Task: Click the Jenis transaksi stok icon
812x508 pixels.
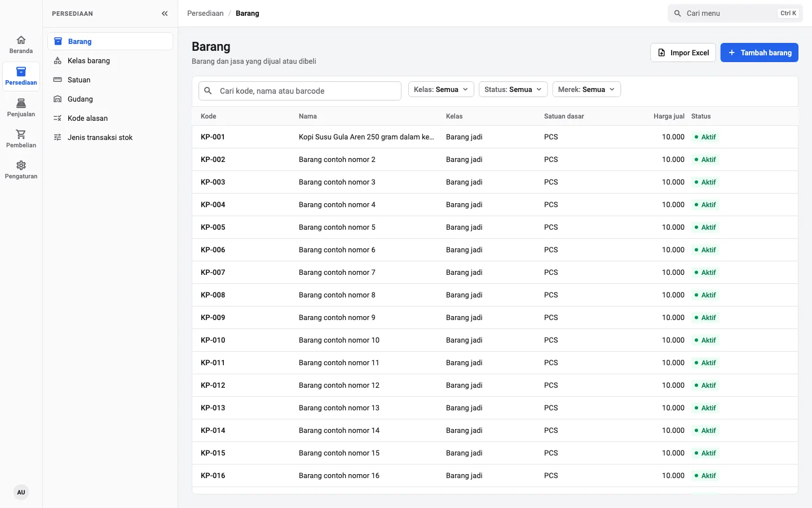Action: pos(58,138)
